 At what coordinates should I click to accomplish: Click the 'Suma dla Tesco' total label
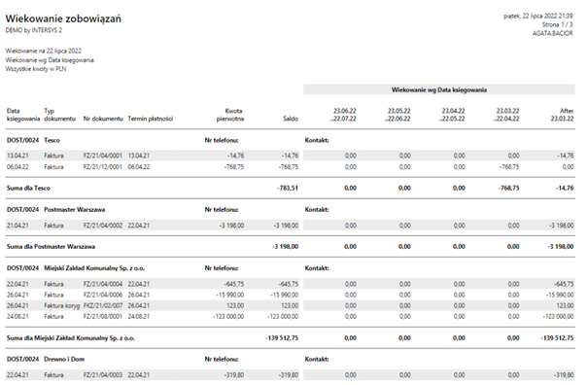click(x=28, y=188)
